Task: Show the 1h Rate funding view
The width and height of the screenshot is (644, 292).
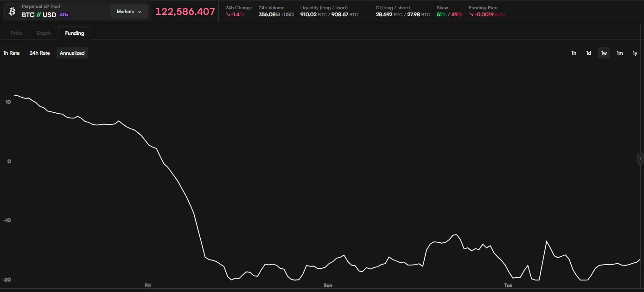Action: tap(12, 53)
